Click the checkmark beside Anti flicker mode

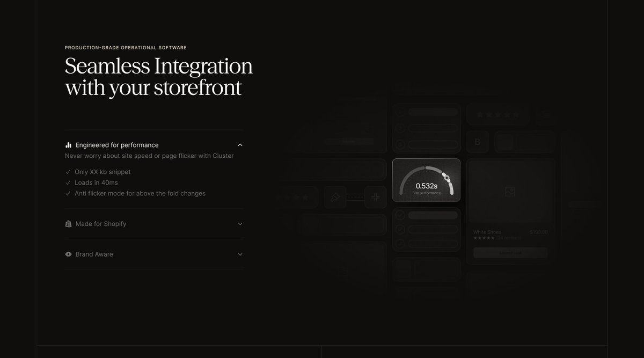click(68, 194)
